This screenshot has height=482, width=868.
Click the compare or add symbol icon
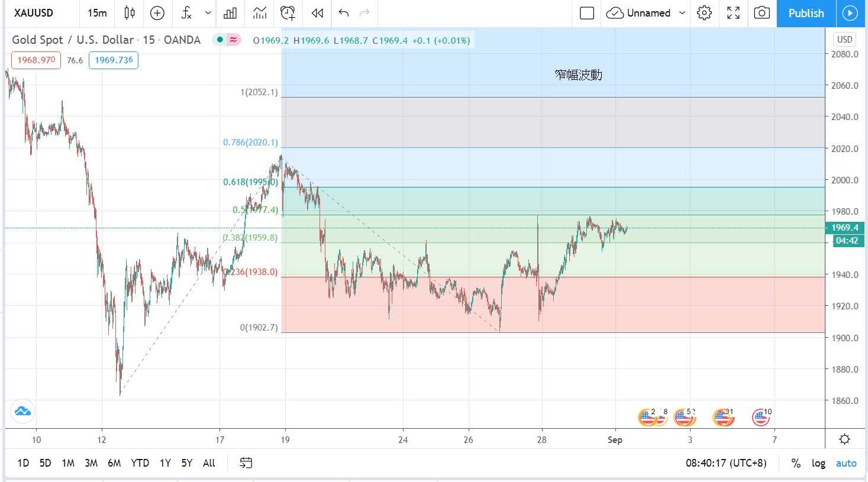click(157, 13)
